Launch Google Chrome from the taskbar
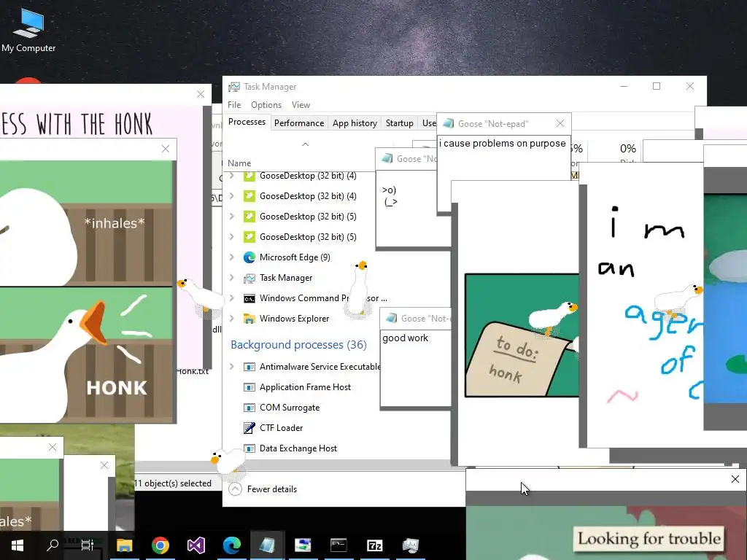This screenshot has width=747, height=560. coord(160,545)
